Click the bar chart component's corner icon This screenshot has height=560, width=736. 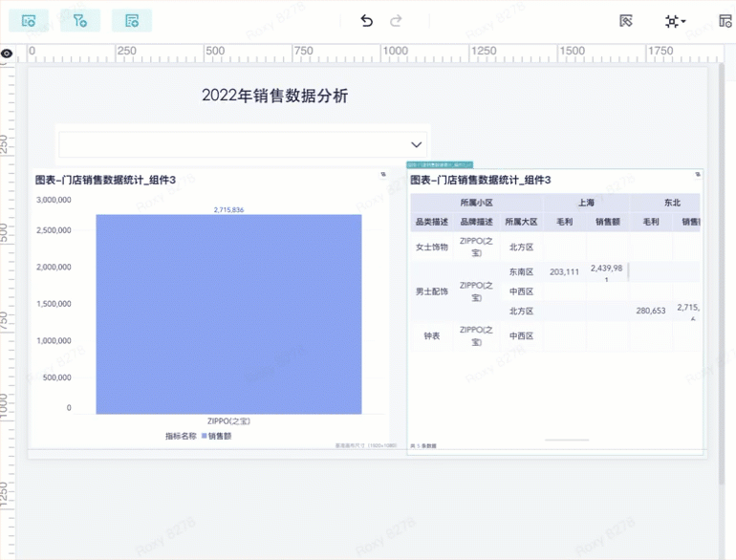(x=383, y=175)
